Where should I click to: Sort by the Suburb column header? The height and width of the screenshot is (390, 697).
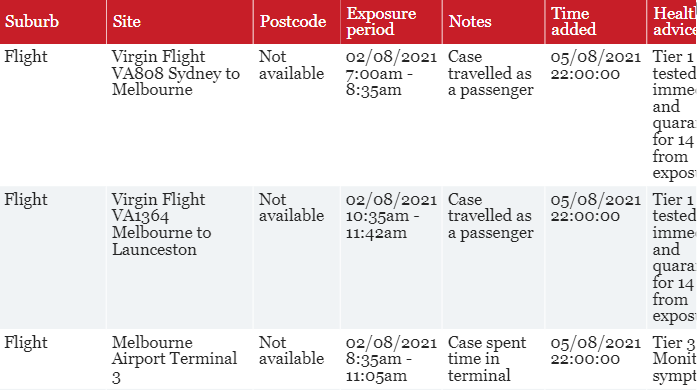53,22
